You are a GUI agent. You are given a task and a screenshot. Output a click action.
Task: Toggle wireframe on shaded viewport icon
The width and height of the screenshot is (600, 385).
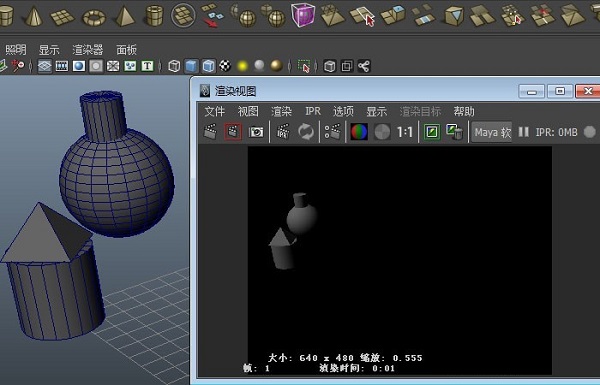coord(209,66)
